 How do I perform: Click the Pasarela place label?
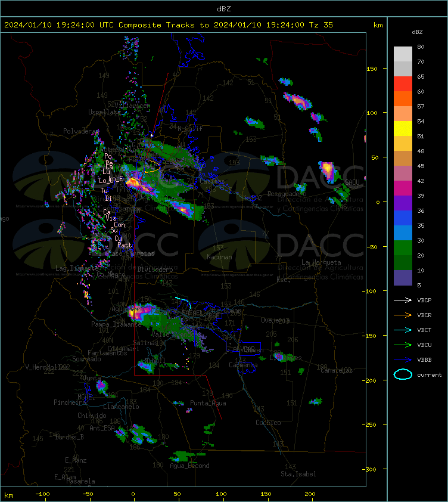(x=80, y=481)
